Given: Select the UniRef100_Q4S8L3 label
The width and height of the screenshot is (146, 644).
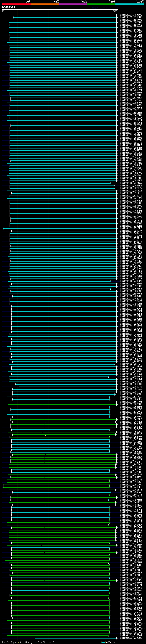Looking at the screenshot, I should [x=131, y=487].
